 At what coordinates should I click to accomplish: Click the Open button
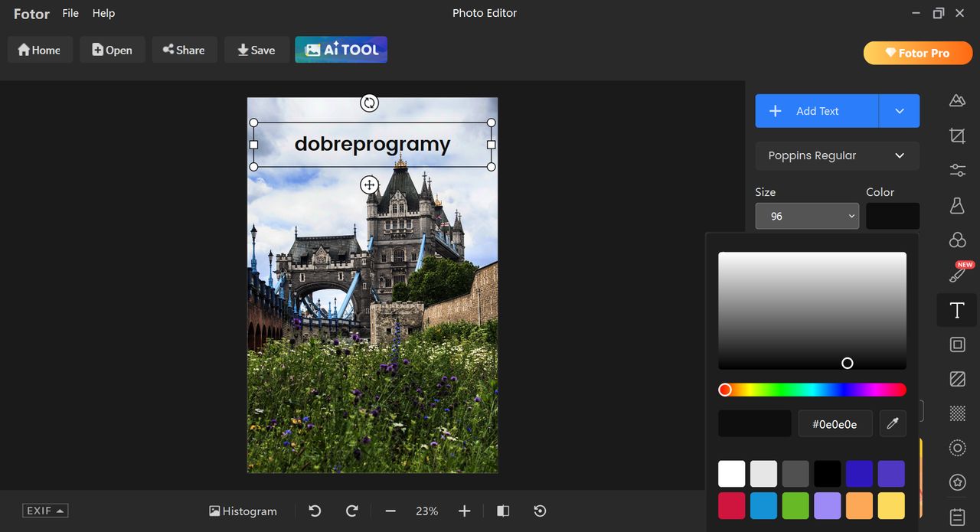tap(112, 50)
